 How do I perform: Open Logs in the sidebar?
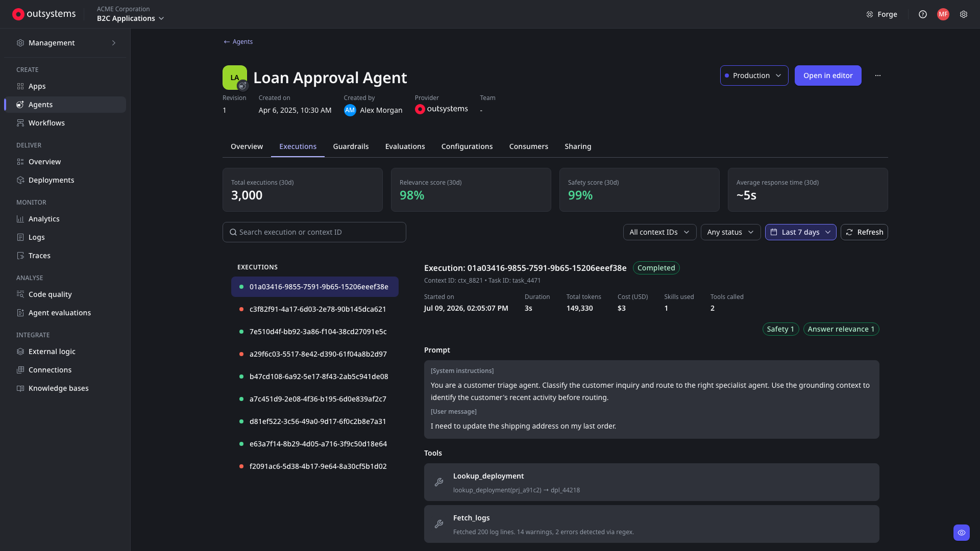click(x=65, y=237)
